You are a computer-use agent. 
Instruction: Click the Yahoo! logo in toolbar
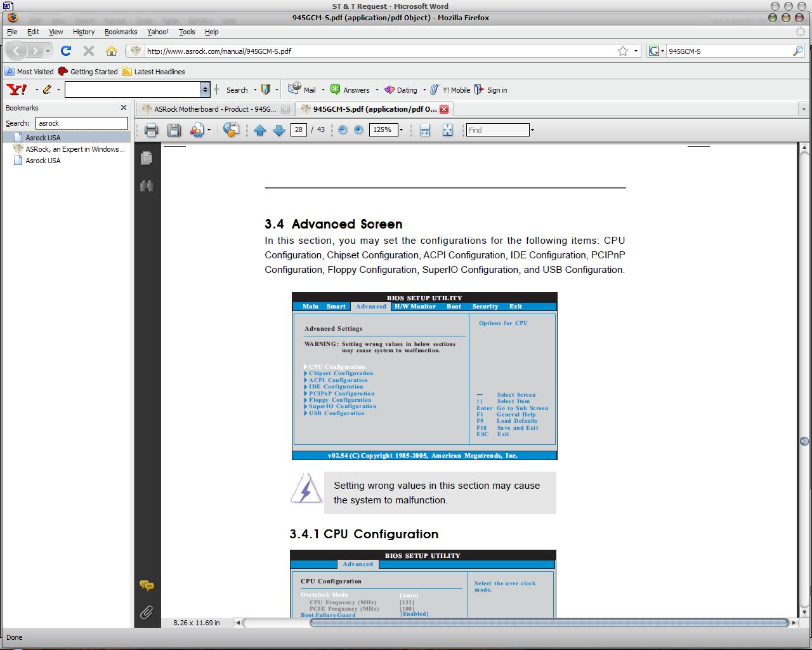pyautogui.click(x=16, y=90)
